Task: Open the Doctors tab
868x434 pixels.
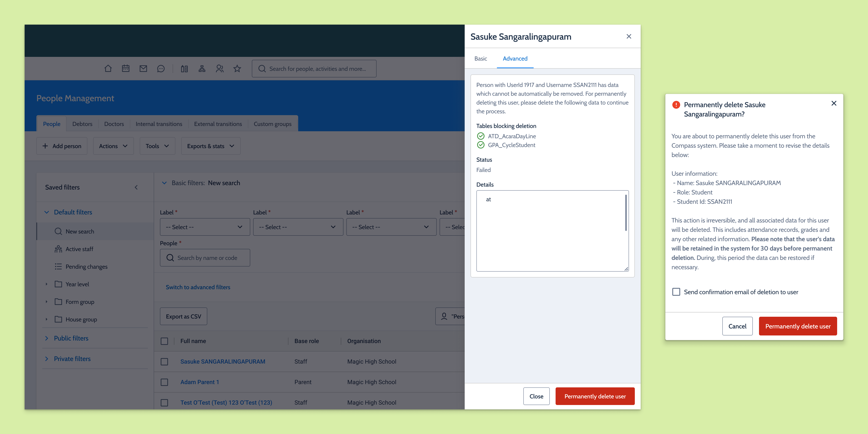Action: click(x=114, y=124)
